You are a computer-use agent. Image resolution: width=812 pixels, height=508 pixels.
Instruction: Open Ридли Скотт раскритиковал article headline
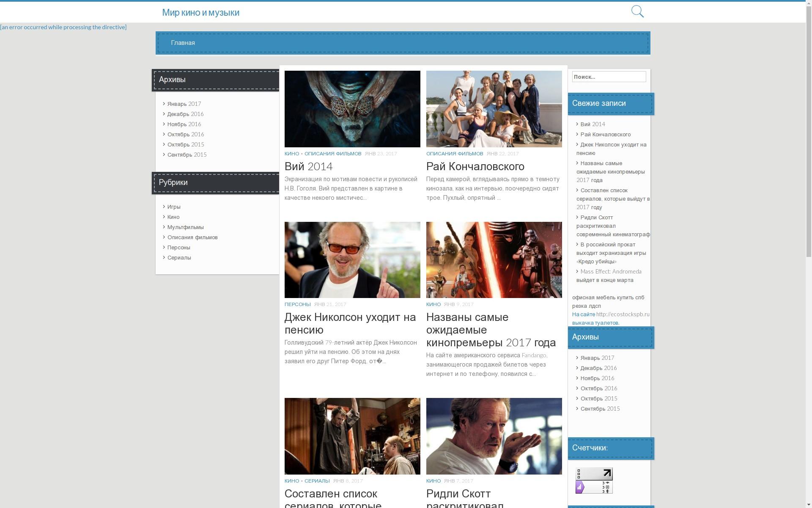[465, 498]
